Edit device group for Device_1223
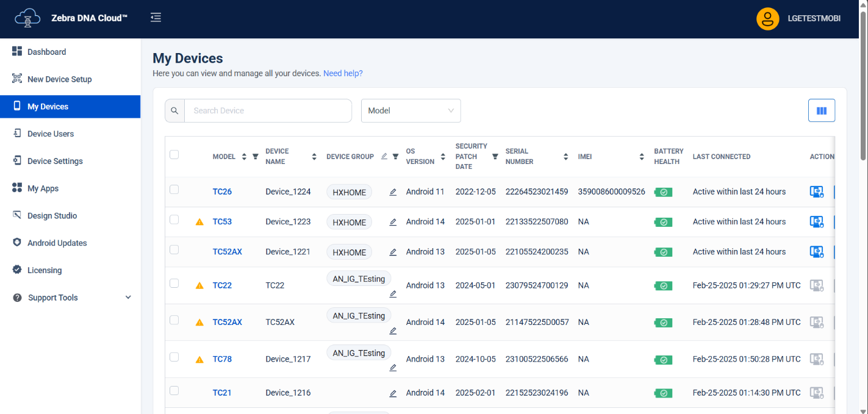This screenshot has width=868, height=414. click(x=393, y=222)
